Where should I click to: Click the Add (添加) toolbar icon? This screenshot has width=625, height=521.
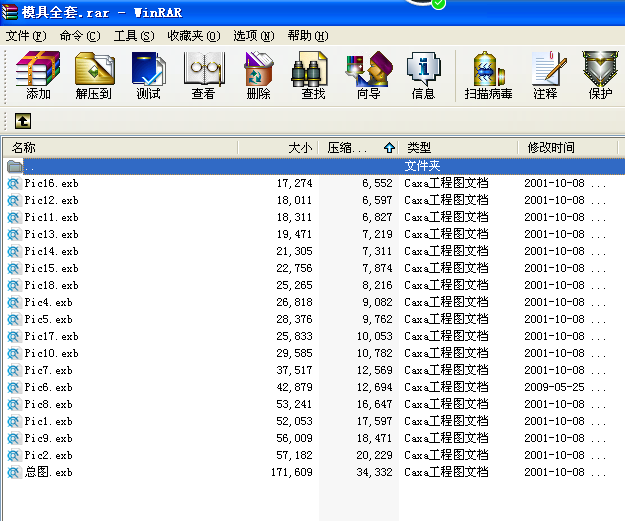coord(38,75)
